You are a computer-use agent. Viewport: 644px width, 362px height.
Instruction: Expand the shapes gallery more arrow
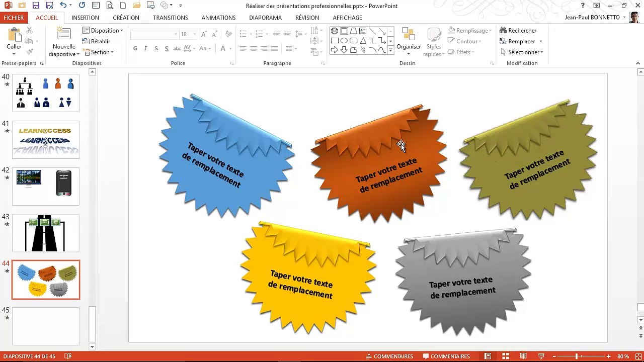(x=390, y=50)
